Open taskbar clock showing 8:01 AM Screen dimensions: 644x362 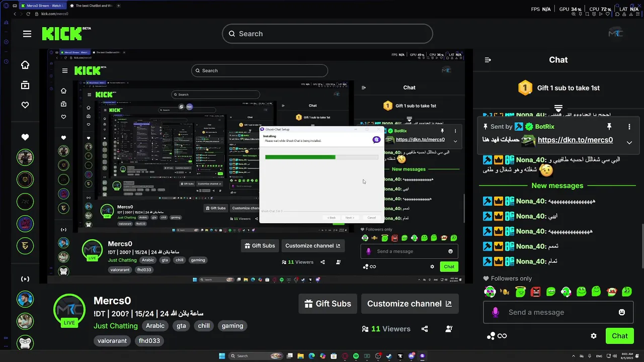[627, 356]
